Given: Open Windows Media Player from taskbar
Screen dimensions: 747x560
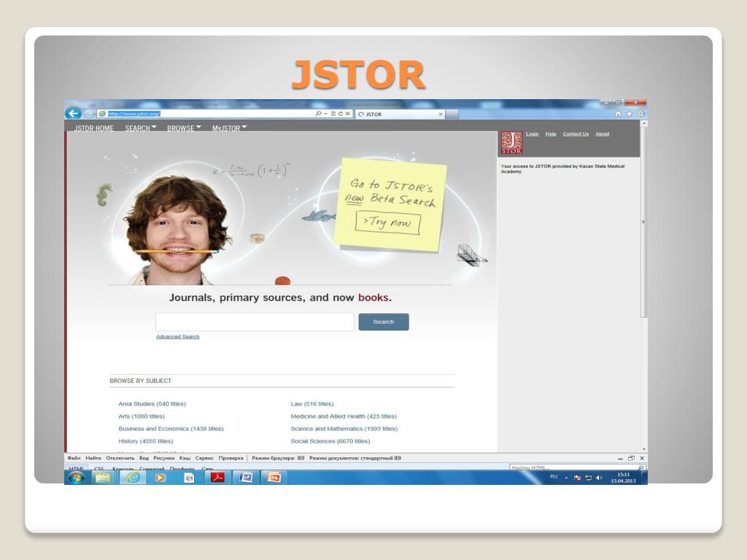Looking at the screenshot, I should click(160, 478).
